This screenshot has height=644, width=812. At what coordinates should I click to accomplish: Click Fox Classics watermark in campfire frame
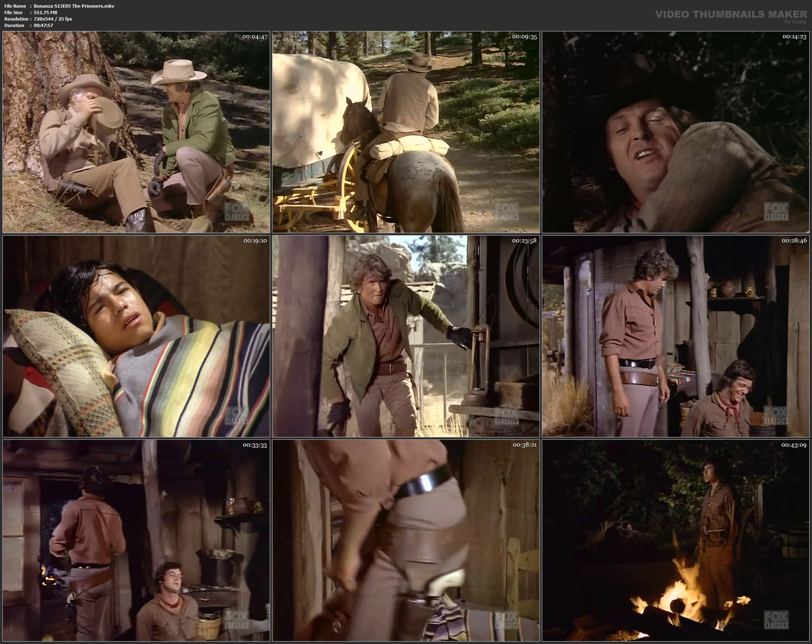776,619
